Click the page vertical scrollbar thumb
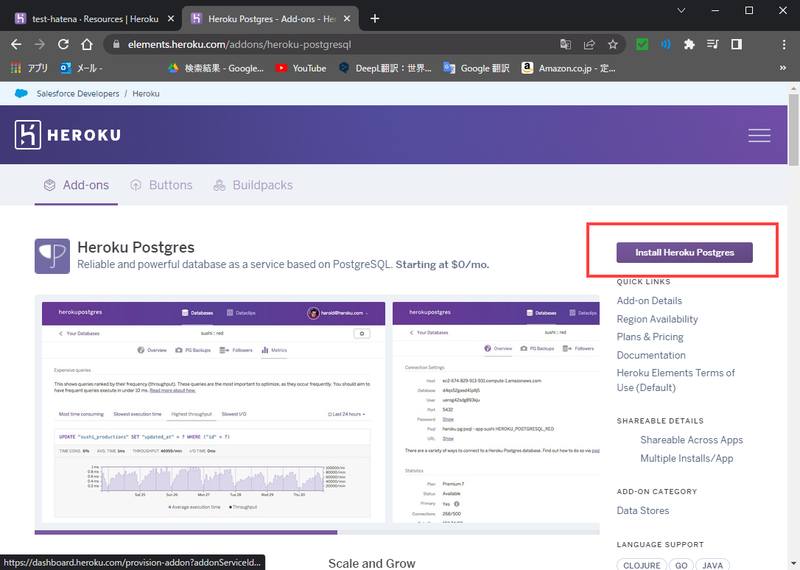This screenshot has height=570, width=800. pos(793,129)
